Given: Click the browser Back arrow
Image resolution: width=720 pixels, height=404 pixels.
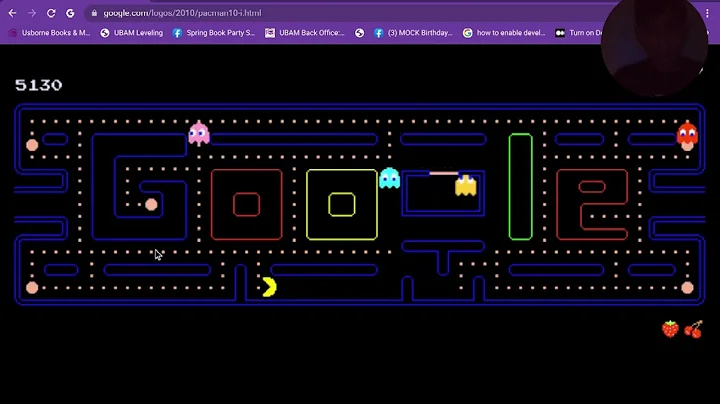Looking at the screenshot, I should (12, 13).
